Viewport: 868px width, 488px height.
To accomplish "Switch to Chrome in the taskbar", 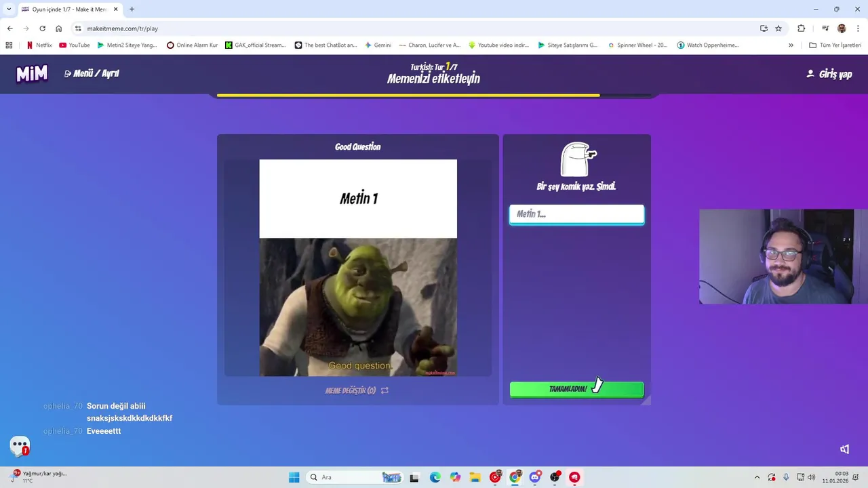I will point(515,477).
